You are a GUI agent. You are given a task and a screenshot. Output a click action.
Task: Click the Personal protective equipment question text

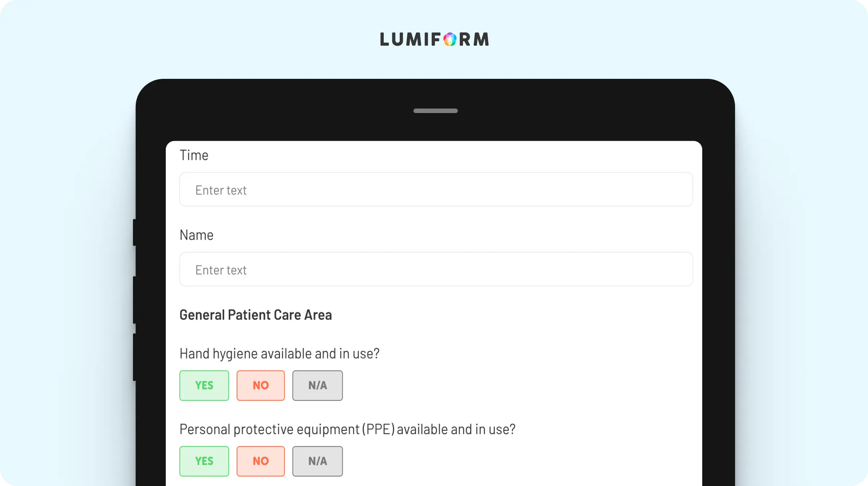point(347,429)
